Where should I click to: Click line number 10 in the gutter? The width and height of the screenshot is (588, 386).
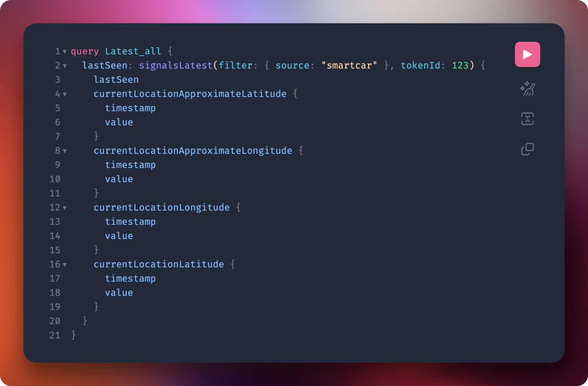coord(55,179)
